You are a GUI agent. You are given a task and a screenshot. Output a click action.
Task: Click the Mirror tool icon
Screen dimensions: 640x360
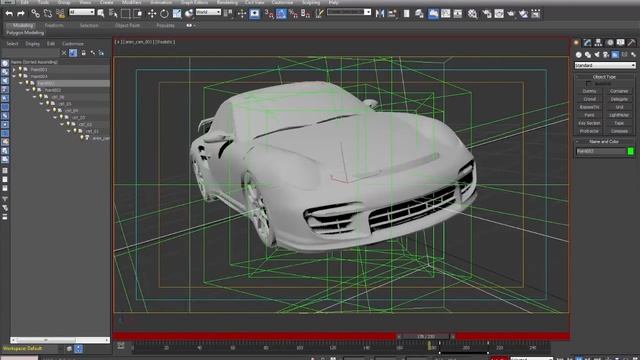[x=380, y=14]
